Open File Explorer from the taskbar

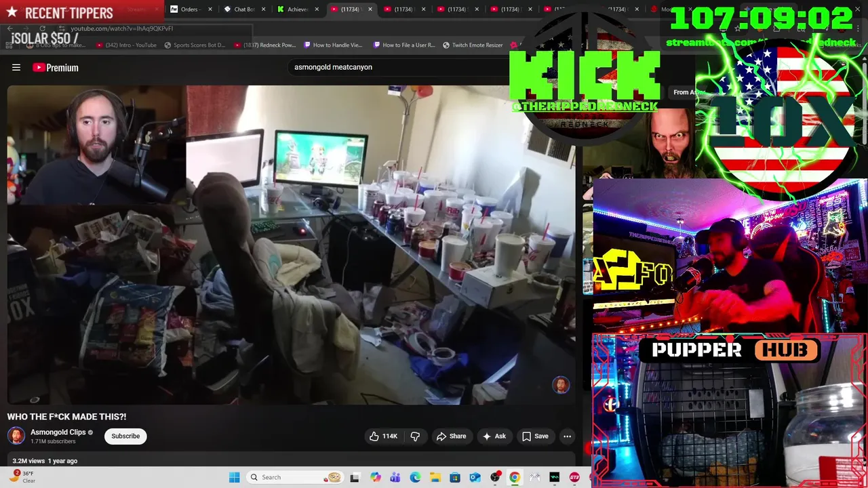[x=435, y=477]
